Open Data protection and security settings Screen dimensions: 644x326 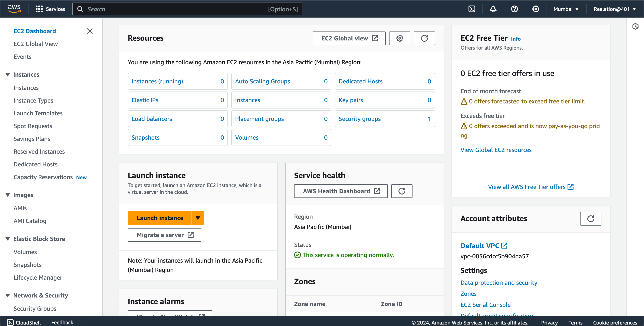pos(499,283)
